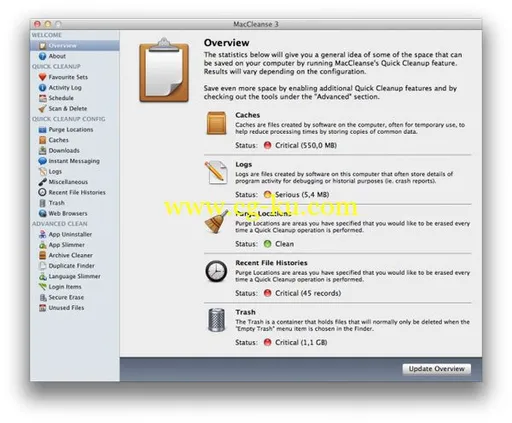512x423 pixels.
Task: Click the clipboard Overview image
Action: [164, 70]
